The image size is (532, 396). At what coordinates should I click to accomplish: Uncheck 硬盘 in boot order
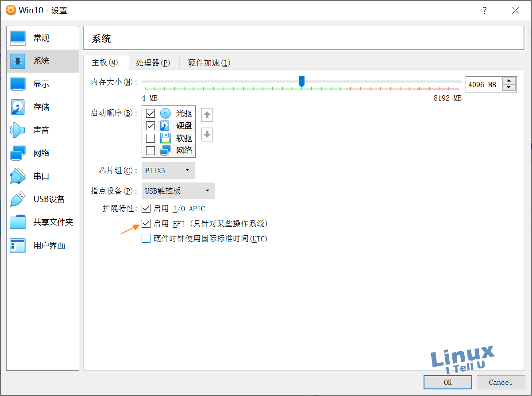pos(150,126)
